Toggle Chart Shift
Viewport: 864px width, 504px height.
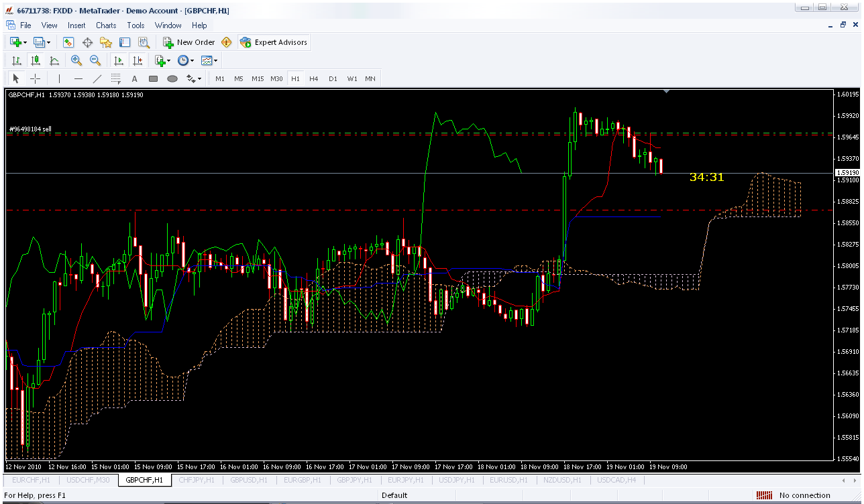click(138, 60)
